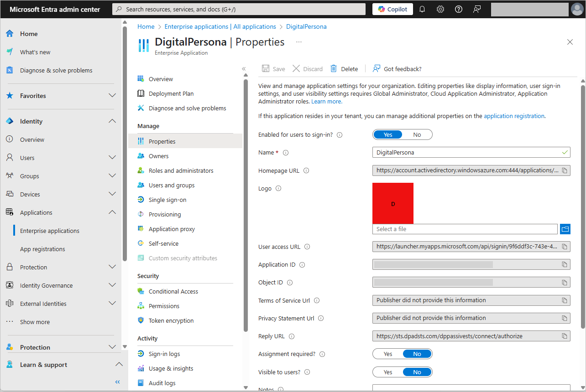Click the red DigitalPersona logo thumbnail
The width and height of the screenshot is (586, 392).
pos(393,203)
